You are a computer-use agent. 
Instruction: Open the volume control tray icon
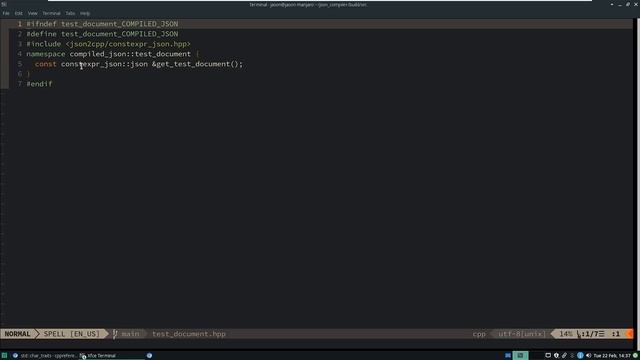[x=589, y=356]
